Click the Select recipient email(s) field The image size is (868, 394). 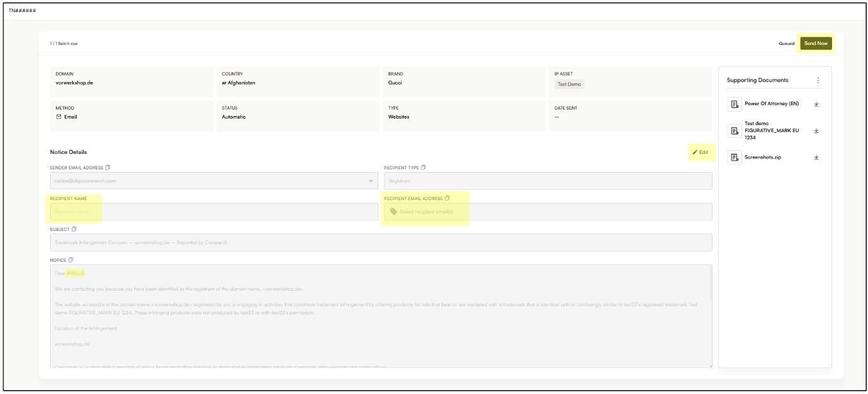pos(547,212)
